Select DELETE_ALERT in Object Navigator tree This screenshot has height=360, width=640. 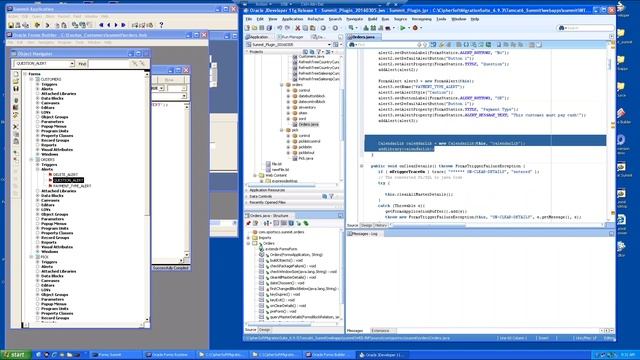coord(65,174)
